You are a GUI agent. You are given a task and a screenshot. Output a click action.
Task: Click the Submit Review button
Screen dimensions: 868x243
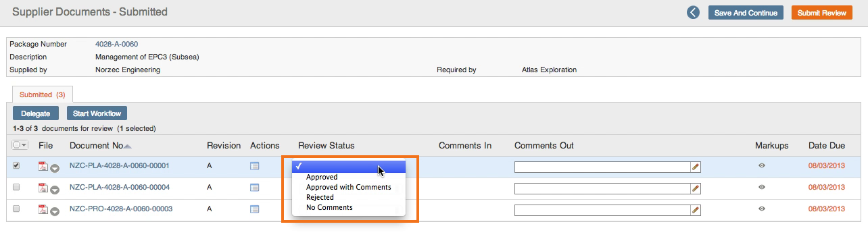coord(821,13)
